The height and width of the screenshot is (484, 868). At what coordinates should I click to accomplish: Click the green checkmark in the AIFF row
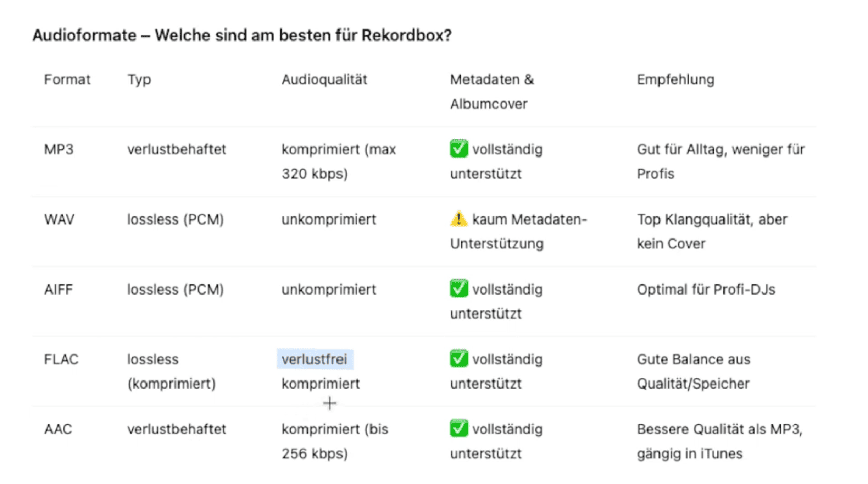tap(458, 288)
